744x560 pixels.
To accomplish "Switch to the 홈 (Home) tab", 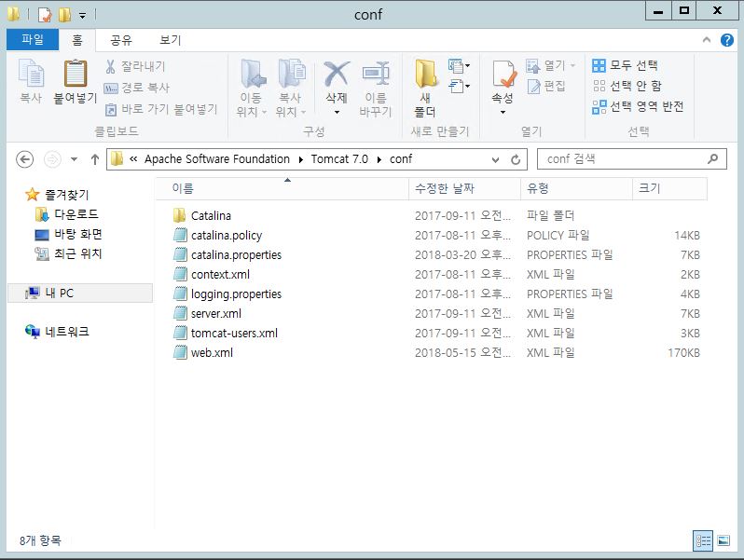I will point(77,40).
